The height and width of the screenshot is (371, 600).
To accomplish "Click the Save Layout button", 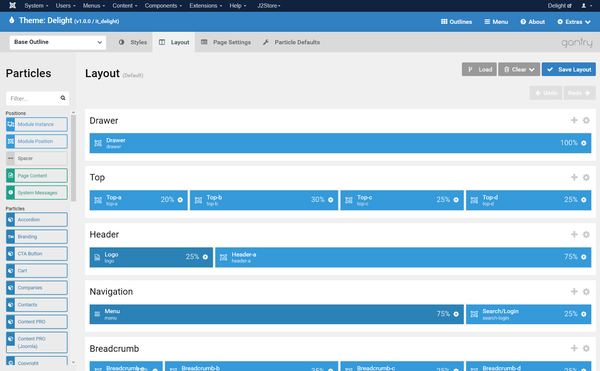I will coord(569,69).
